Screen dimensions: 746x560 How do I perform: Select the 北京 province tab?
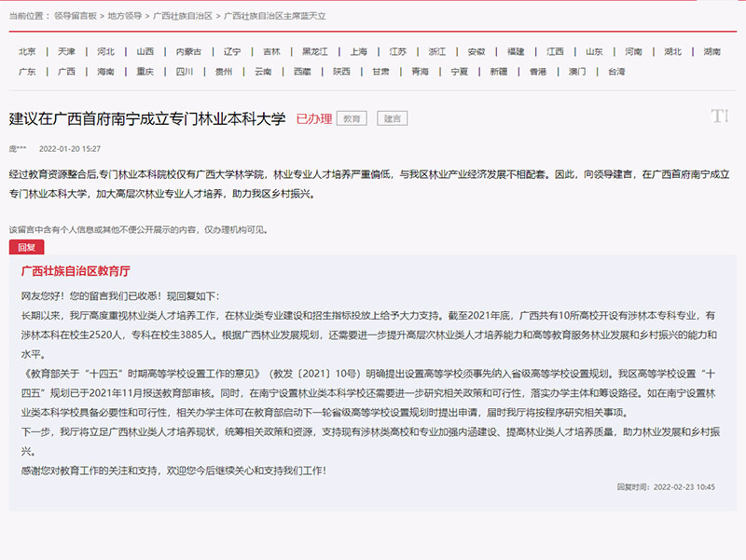coord(27,51)
